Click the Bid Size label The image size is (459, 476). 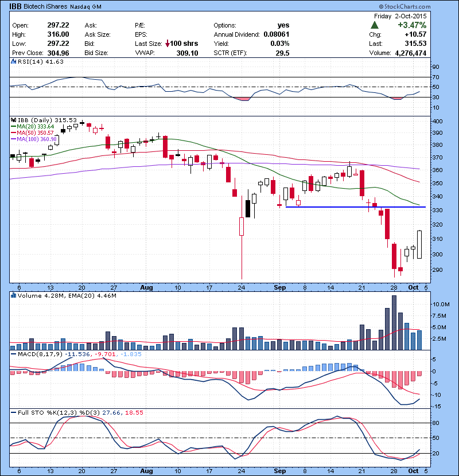coord(96,53)
